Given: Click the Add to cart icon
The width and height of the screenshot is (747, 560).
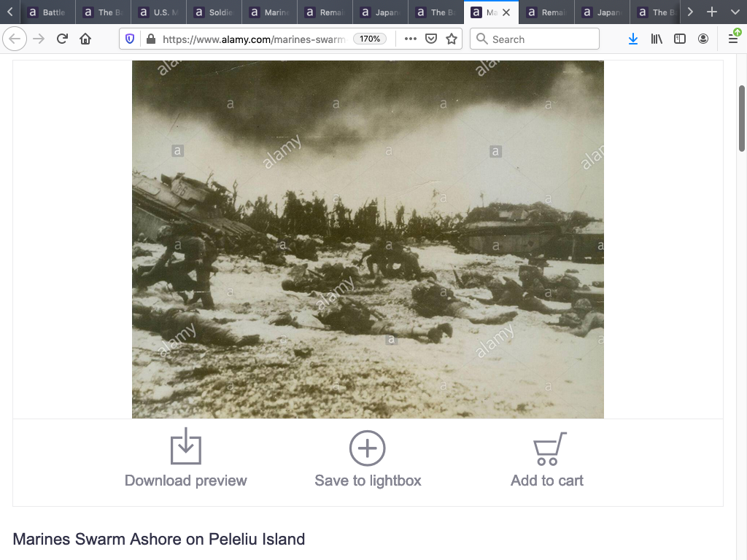Looking at the screenshot, I should 549,448.
